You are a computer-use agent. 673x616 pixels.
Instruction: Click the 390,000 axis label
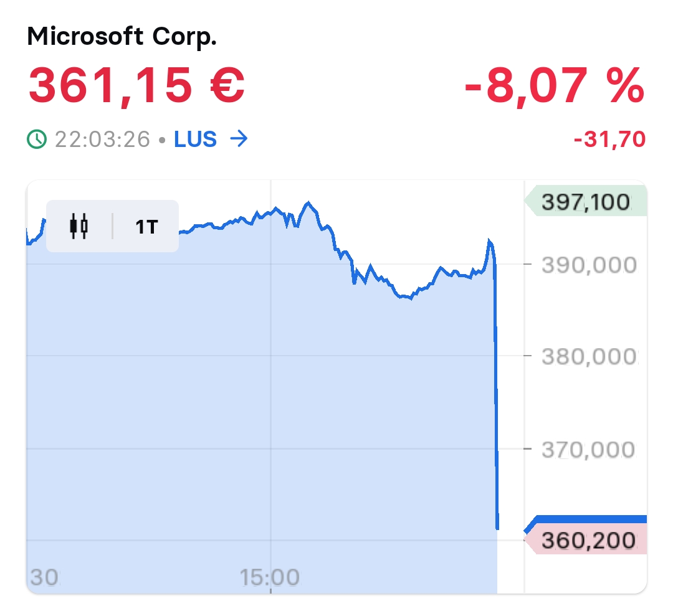tap(589, 265)
